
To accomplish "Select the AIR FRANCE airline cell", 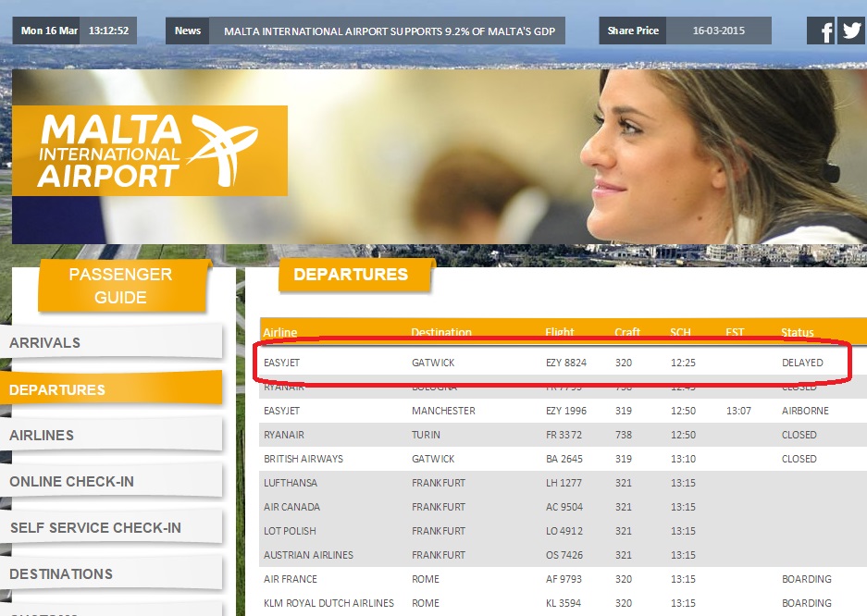I will coord(291,579).
